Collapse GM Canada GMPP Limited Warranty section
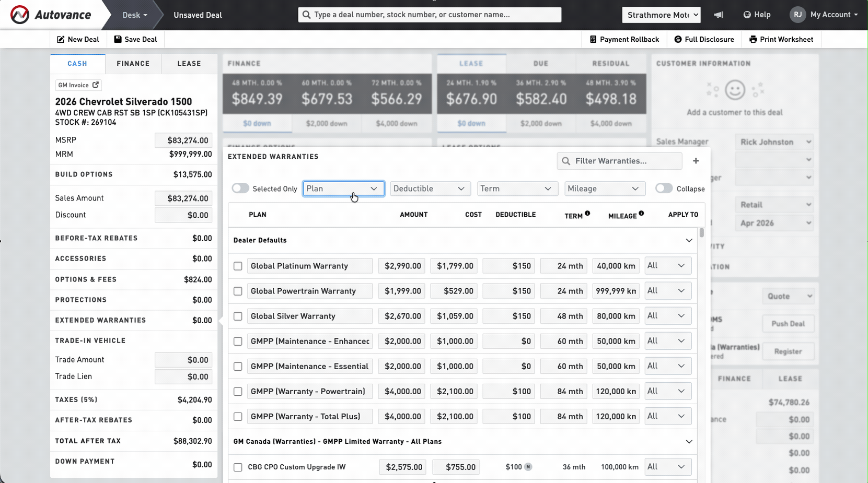 (x=689, y=441)
